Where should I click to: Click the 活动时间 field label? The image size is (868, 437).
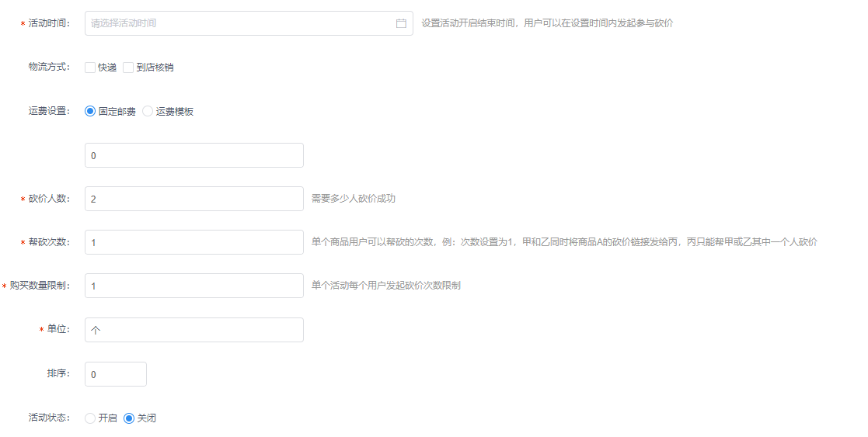pos(48,23)
